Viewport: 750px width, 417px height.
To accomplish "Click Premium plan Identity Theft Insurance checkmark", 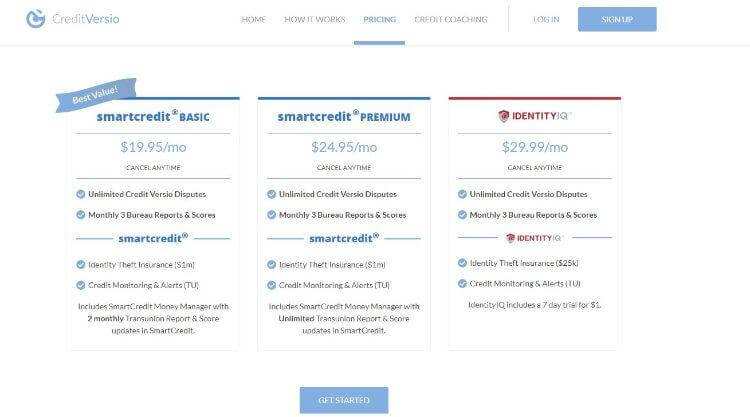I will coord(271,264).
